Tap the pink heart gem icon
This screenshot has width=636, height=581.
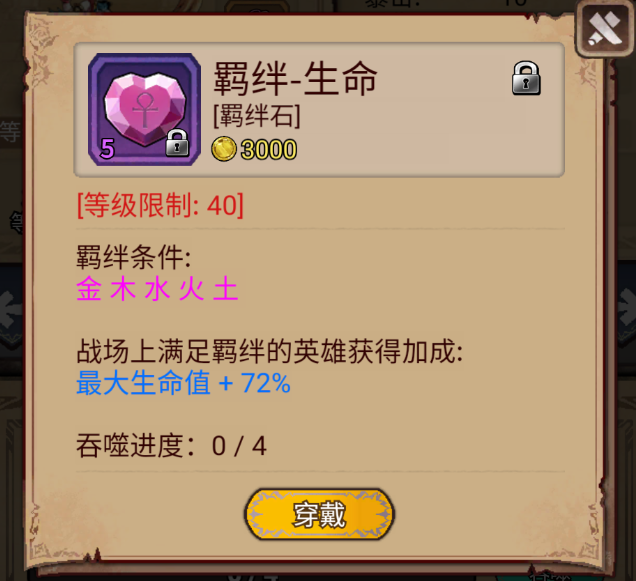(x=144, y=110)
